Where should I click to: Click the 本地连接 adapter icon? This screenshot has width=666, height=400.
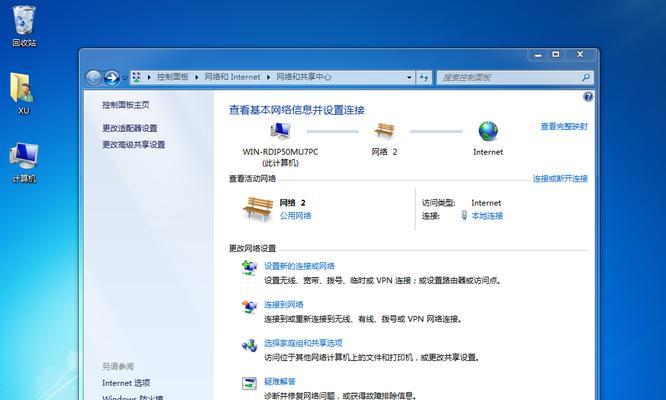click(x=464, y=216)
